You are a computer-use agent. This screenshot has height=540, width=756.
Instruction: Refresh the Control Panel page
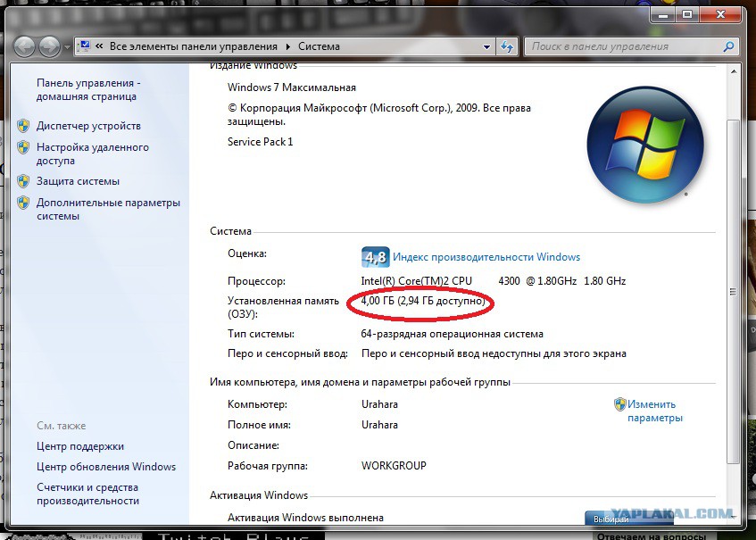pyautogui.click(x=507, y=46)
